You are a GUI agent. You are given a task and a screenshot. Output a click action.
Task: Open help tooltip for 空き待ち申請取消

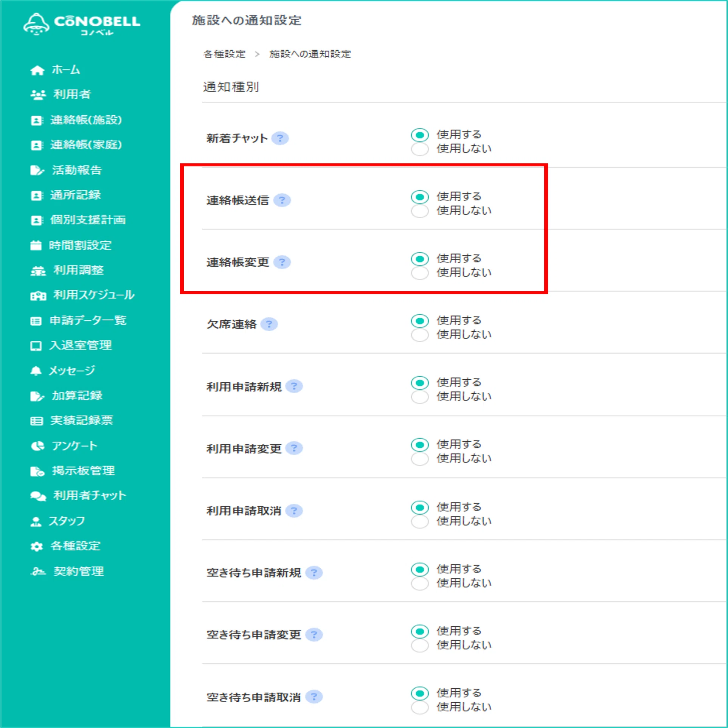(314, 697)
